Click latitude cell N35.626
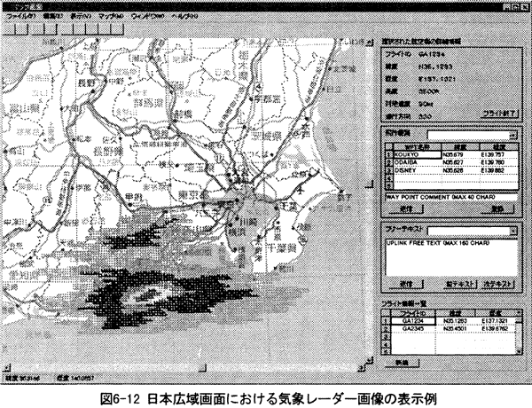The height and width of the screenshot is (408, 532). pyautogui.click(x=460, y=170)
